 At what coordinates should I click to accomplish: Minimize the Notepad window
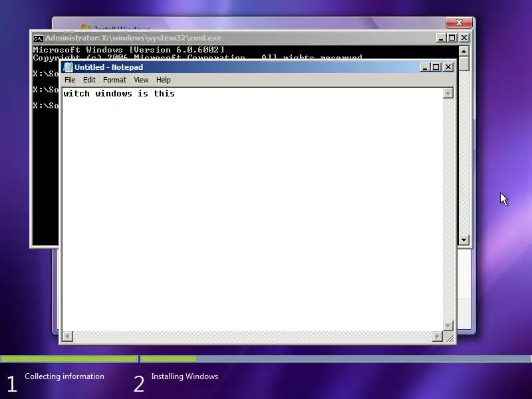click(x=425, y=67)
